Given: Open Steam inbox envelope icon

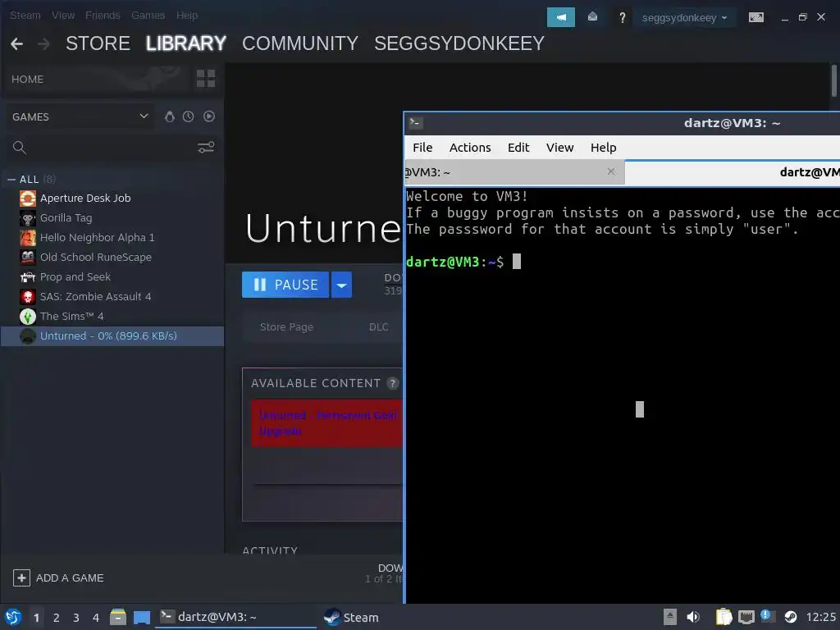Looking at the screenshot, I should (x=592, y=17).
